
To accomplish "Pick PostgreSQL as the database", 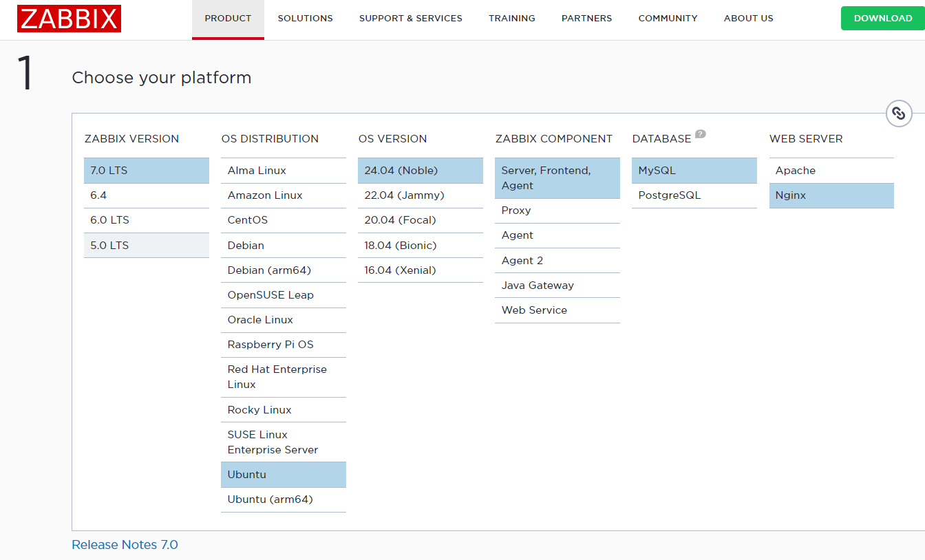I will [x=694, y=195].
